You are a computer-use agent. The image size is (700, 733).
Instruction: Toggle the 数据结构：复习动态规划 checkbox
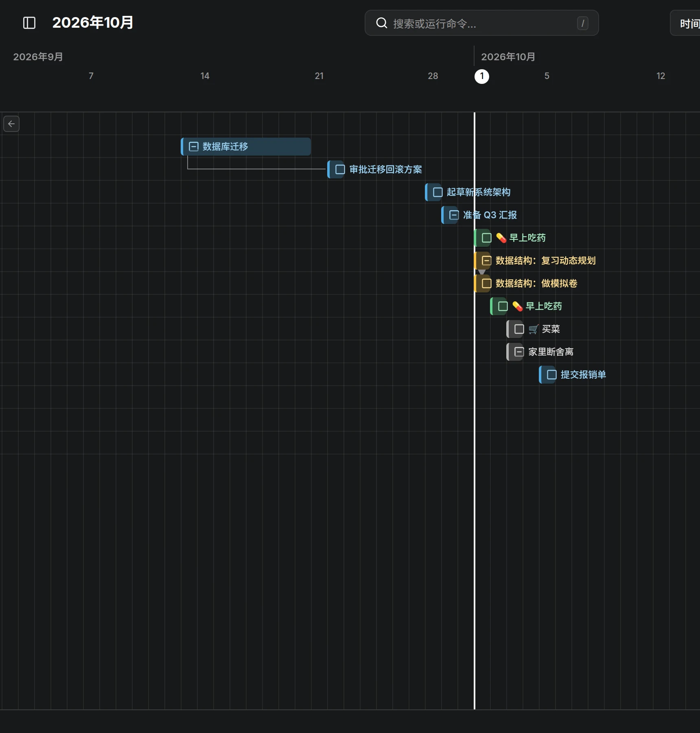coord(487,261)
